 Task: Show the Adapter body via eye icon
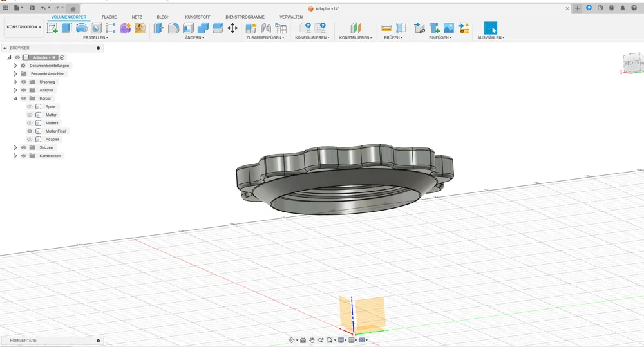click(x=30, y=139)
